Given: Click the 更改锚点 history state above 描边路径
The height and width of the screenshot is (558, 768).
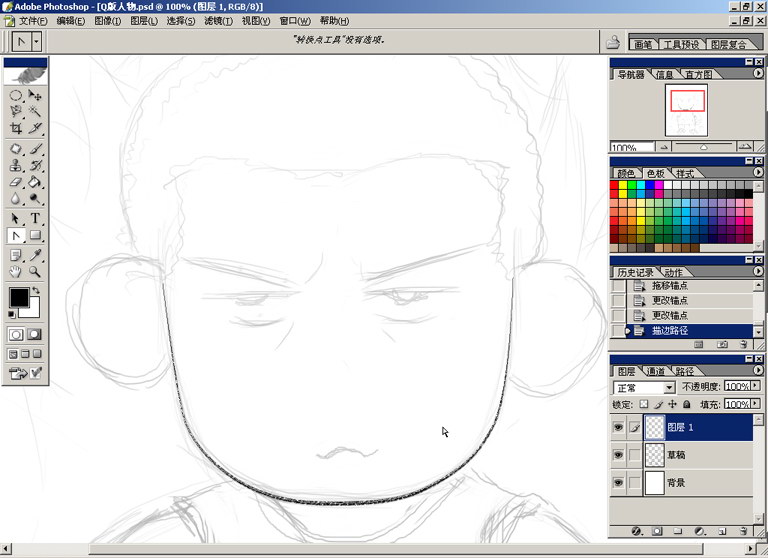Looking at the screenshot, I should (x=670, y=315).
